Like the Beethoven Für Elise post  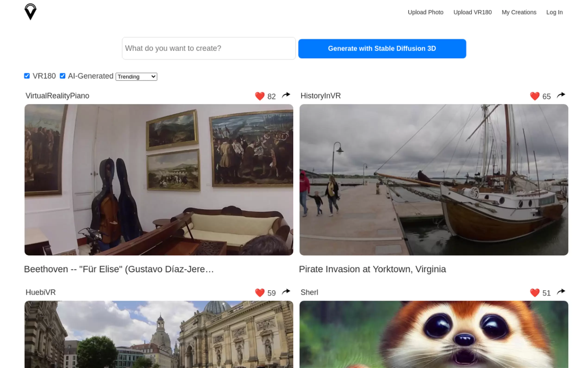click(259, 96)
